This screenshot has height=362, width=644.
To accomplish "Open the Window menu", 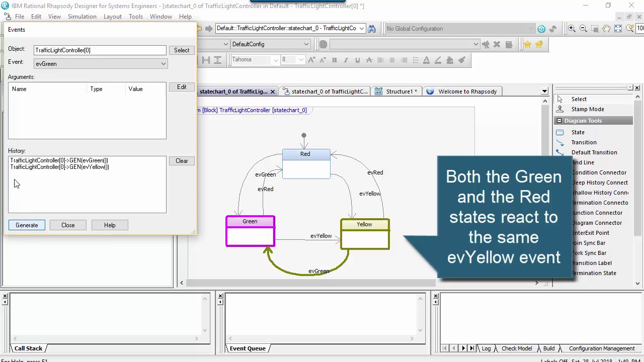I will click(161, 17).
